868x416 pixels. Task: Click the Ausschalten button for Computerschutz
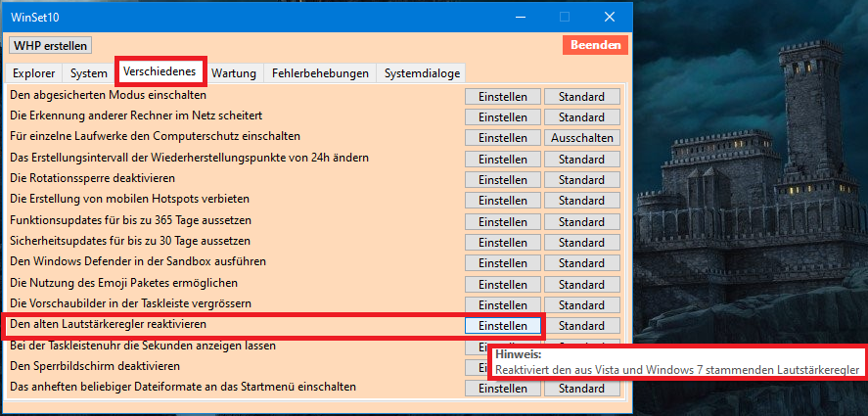(582, 138)
